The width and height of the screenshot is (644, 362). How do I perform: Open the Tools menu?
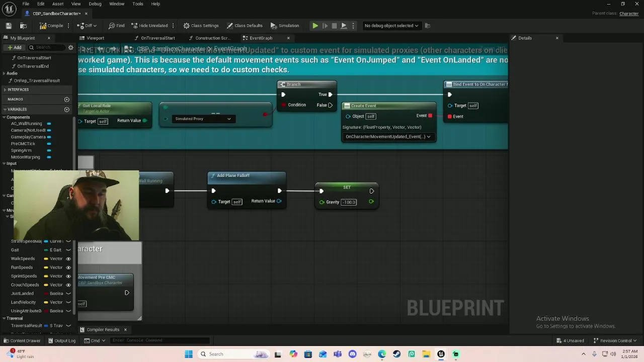click(138, 4)
